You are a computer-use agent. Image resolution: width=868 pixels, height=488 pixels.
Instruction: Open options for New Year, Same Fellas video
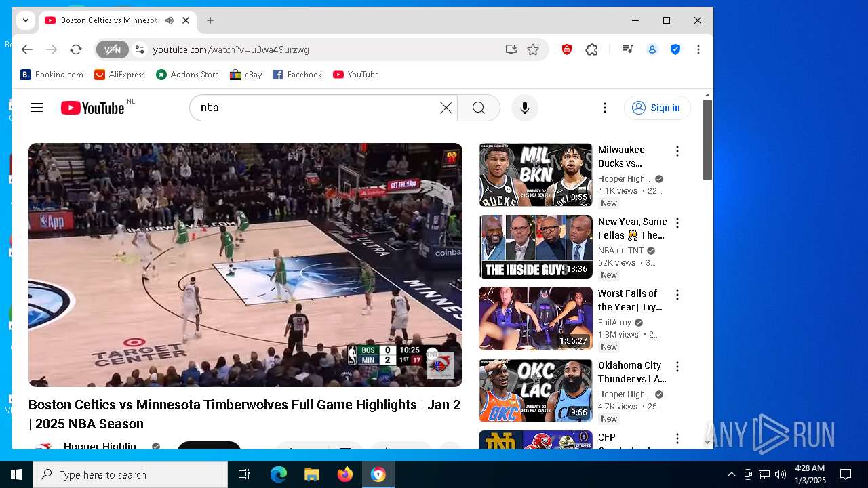point(677,223)
